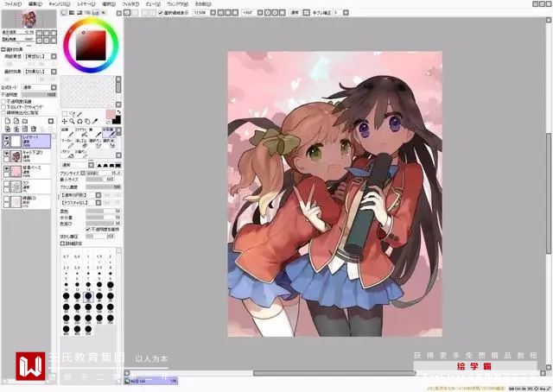Open the ウィンドウ(W) menu
Image resolution: width=553 pixels, height=392 pixels.
point(177,3)
